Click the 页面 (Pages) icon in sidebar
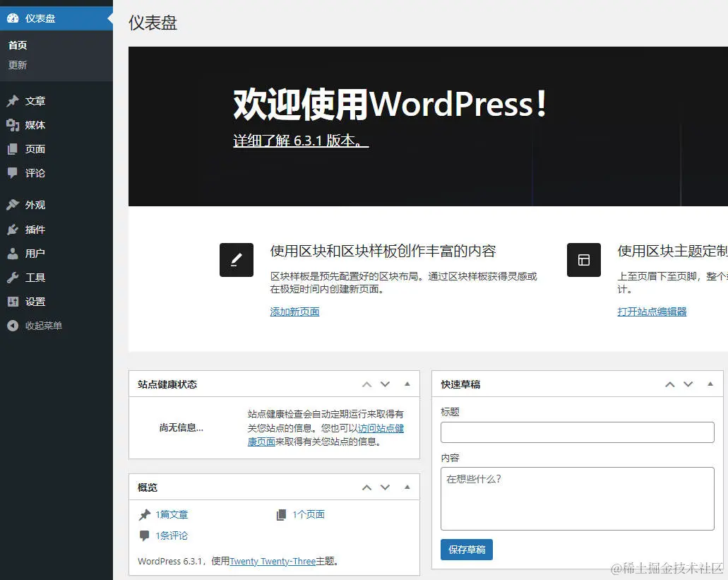This screenshot has height=580, width=728. [x=12, y=149]
